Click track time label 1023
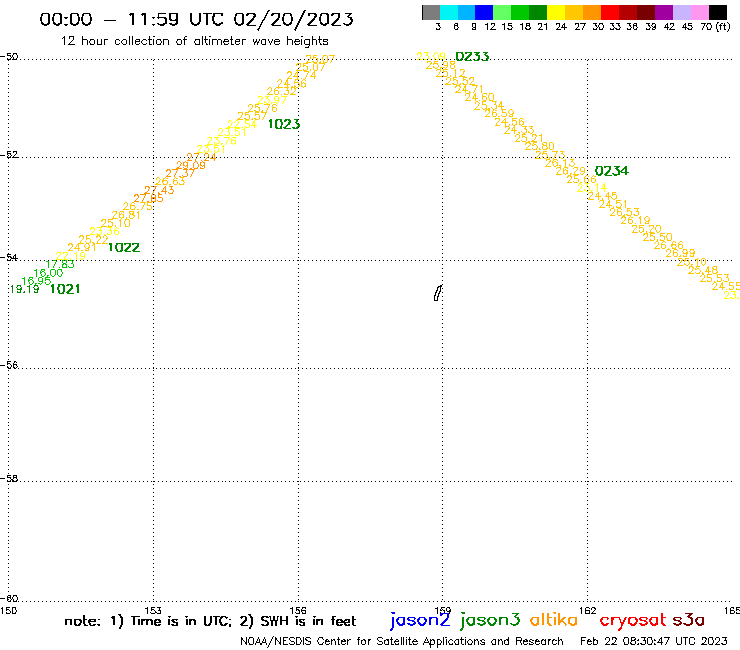The image size is (740, 650). pos(284,124)
